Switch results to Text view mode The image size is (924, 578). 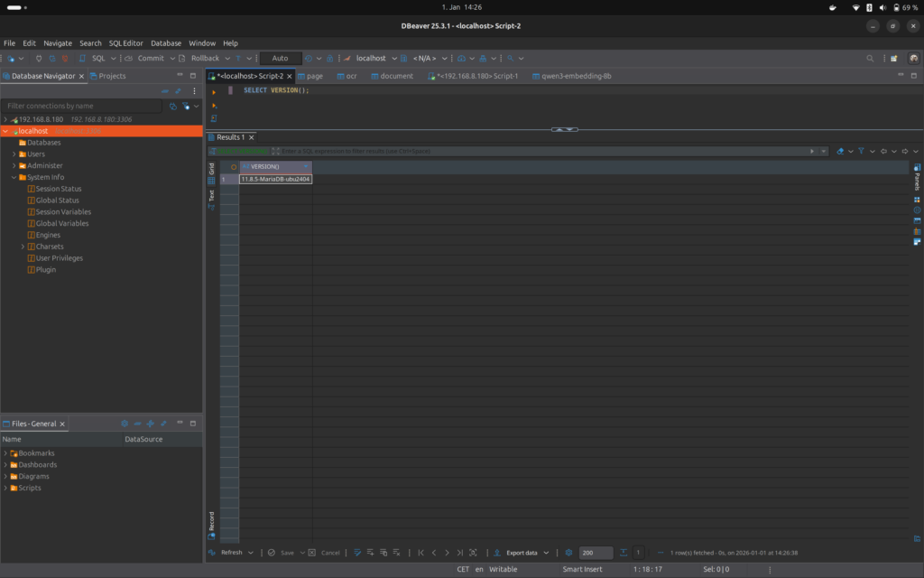212,195
